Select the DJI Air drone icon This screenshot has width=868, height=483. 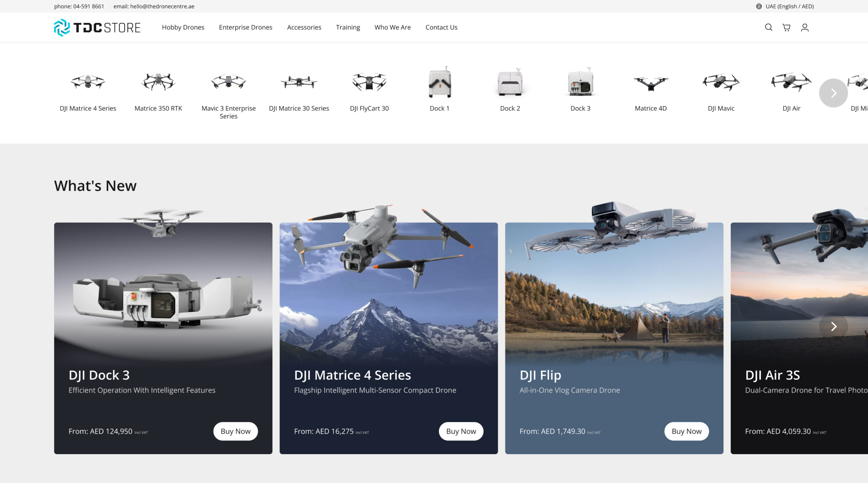791,82
